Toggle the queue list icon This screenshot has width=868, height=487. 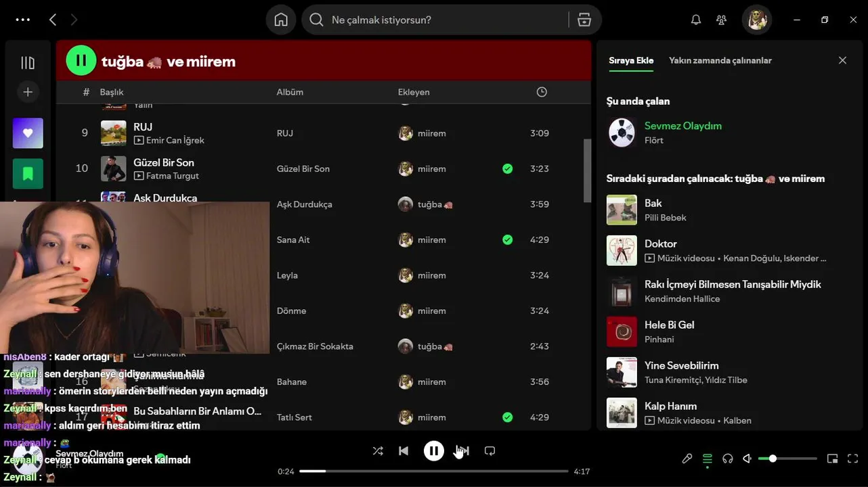point(708,459)
